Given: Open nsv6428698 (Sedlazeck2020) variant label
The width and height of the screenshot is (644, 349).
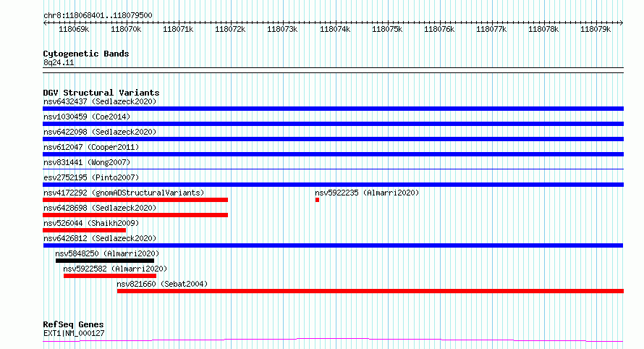Looking at the screenshot, I should pos(100,208).
